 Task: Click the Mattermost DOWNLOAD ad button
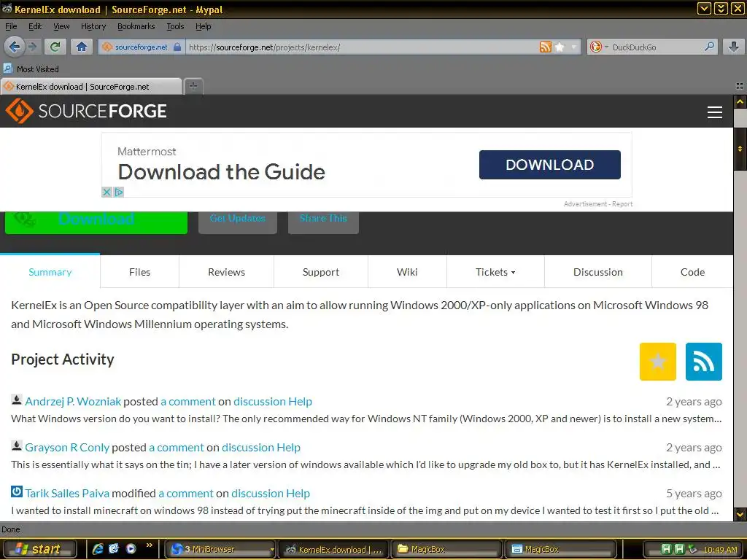point(550,165)
